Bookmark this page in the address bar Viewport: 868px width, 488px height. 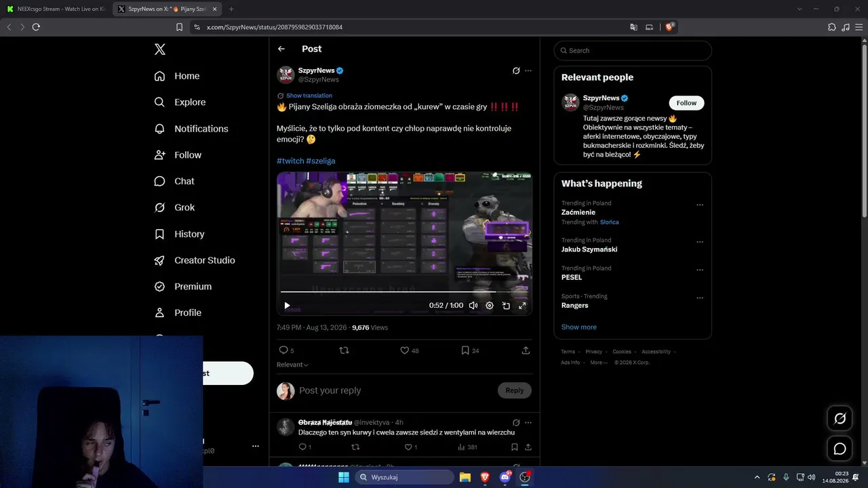179,27
